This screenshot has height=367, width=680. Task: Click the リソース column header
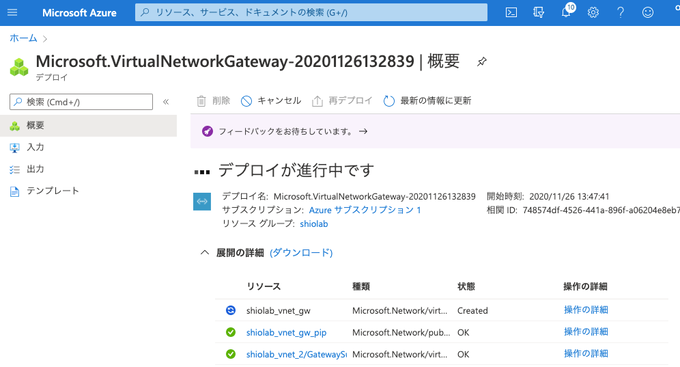pos(264,286)
